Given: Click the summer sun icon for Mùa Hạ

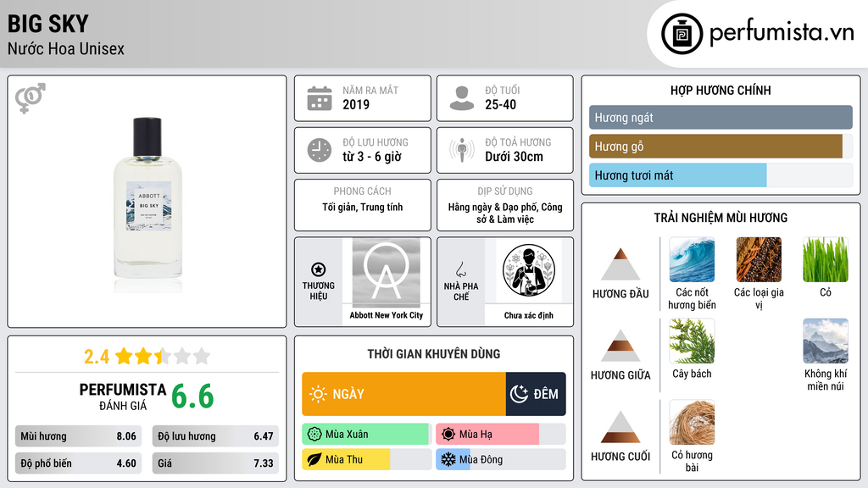Looking at the screenshot, I should point(448,435).
